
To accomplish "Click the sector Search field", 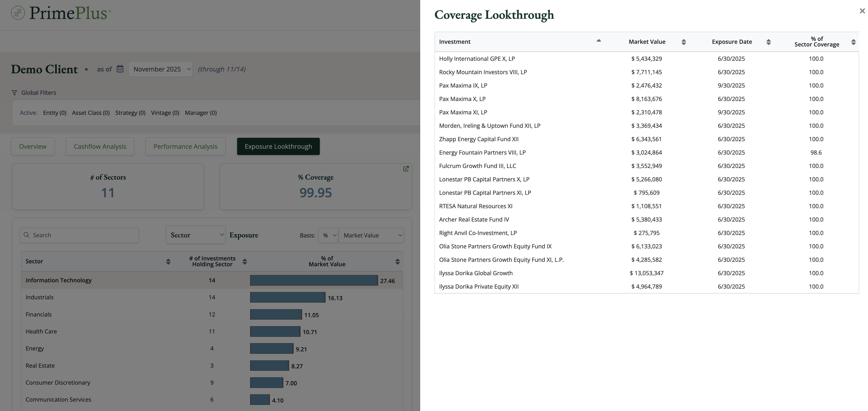I will [80, 235].
